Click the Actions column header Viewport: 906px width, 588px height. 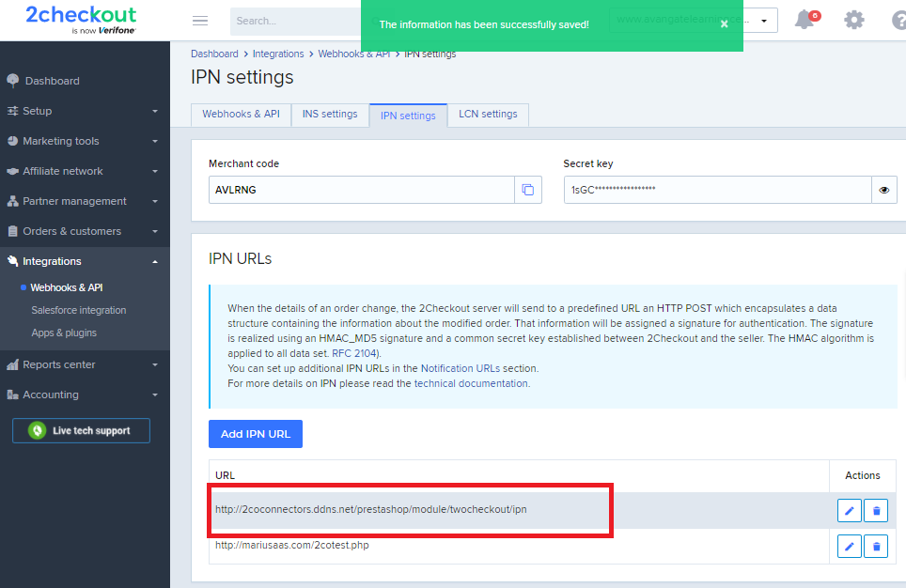coord(863,475)
